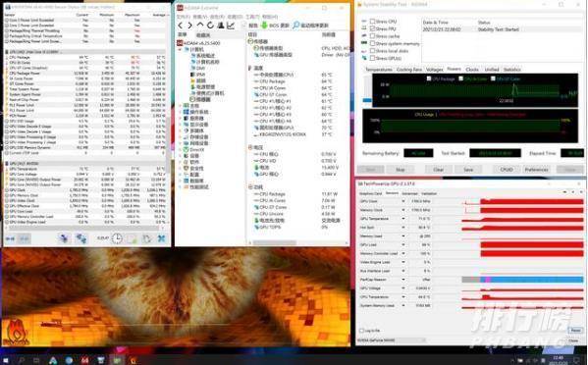Image resolution: width=588 pixels, height=365 pixels.
Task: Click GPU-Z rightmost top-right menu icon
Action: coord(580,192)
